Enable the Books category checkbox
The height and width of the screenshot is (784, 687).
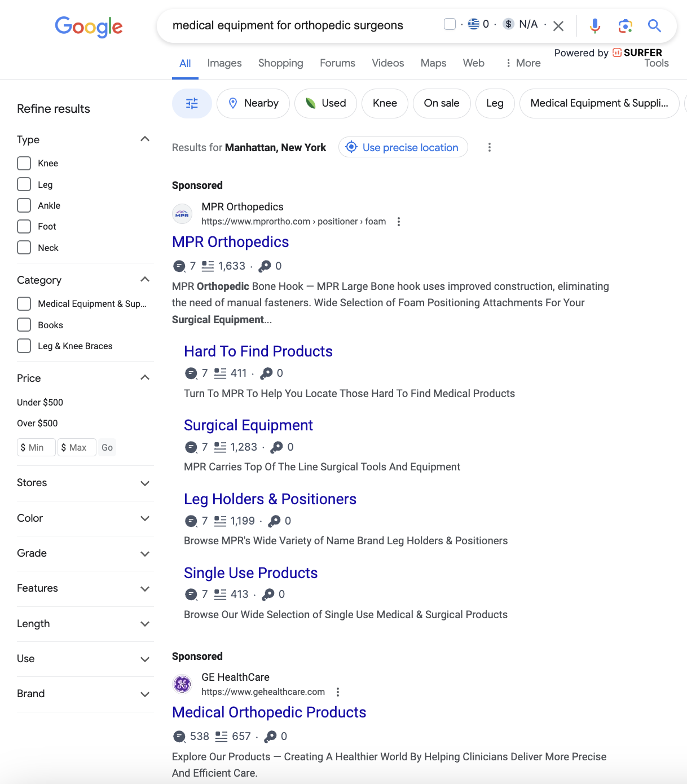click(24, 325)
